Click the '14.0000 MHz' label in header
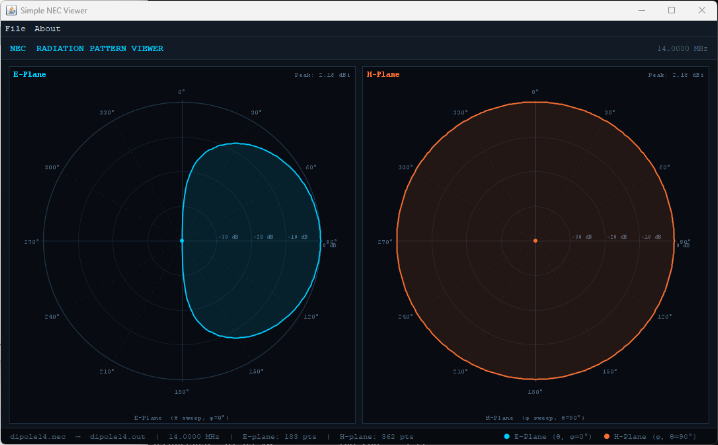Image resolution: width=718 pixels, height=445 pixels. pos(682,48)
